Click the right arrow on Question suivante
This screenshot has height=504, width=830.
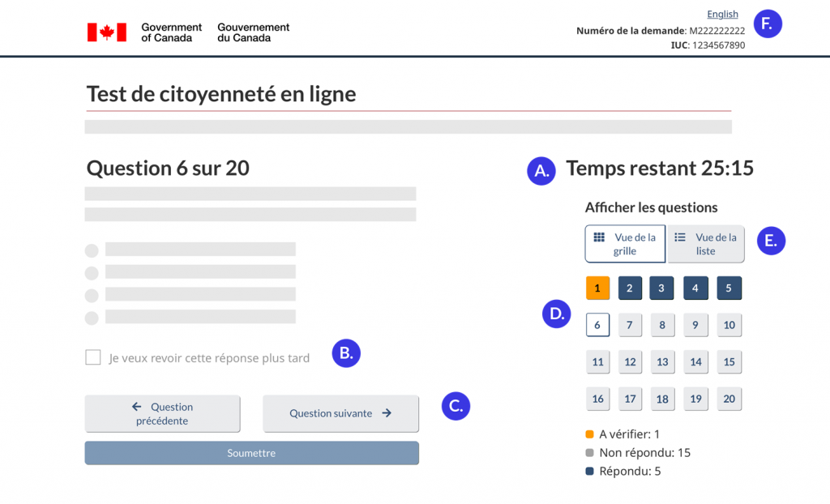coord(387,413)
